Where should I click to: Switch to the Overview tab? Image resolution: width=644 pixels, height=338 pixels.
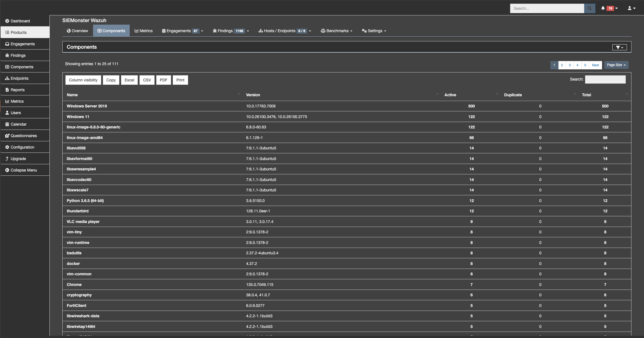[x=77, y=31]
